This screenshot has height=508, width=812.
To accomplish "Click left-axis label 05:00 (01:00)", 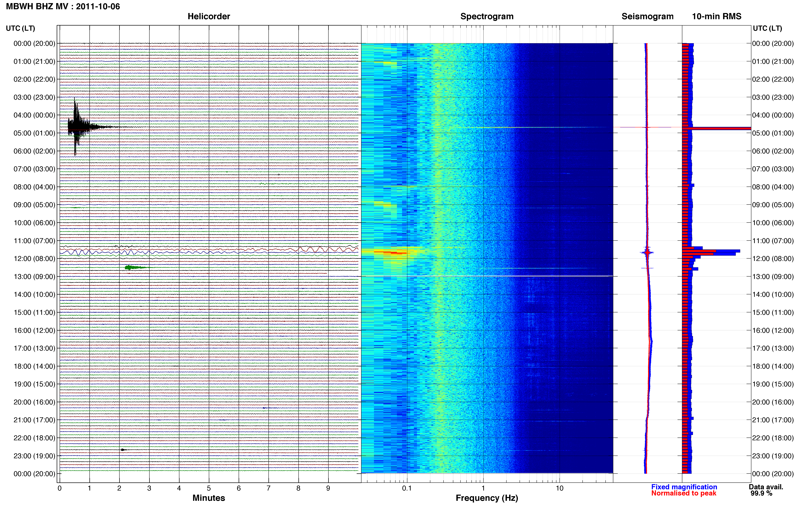I will [x=34, y=133].
